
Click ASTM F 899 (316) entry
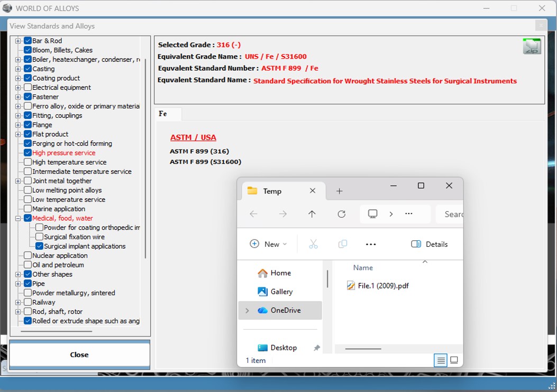click(199, 151)
